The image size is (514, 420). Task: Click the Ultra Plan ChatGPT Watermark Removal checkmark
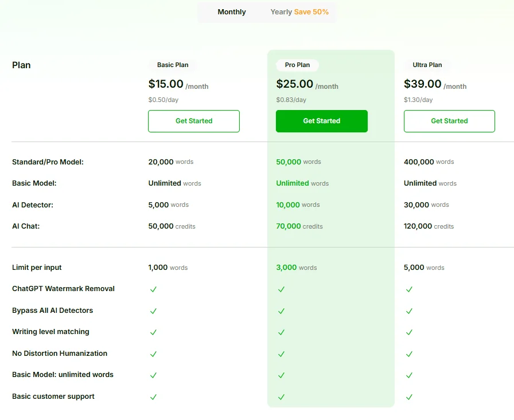(409, 289)
